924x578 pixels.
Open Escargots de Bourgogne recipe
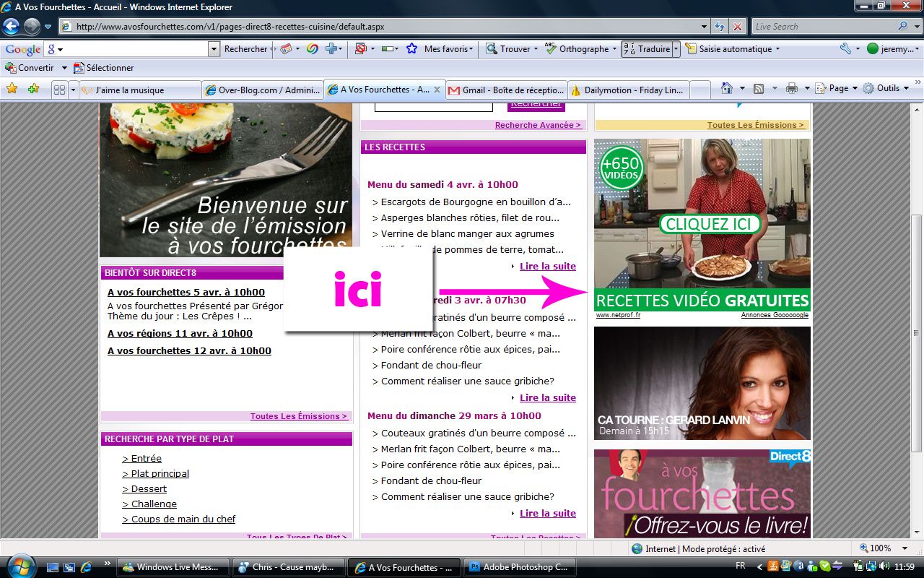point(476,202)
